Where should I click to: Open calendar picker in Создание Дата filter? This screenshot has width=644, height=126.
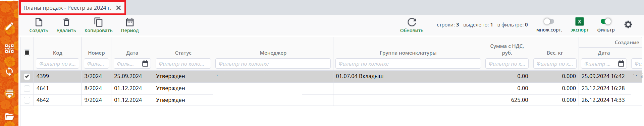click(x=621, y=64)
